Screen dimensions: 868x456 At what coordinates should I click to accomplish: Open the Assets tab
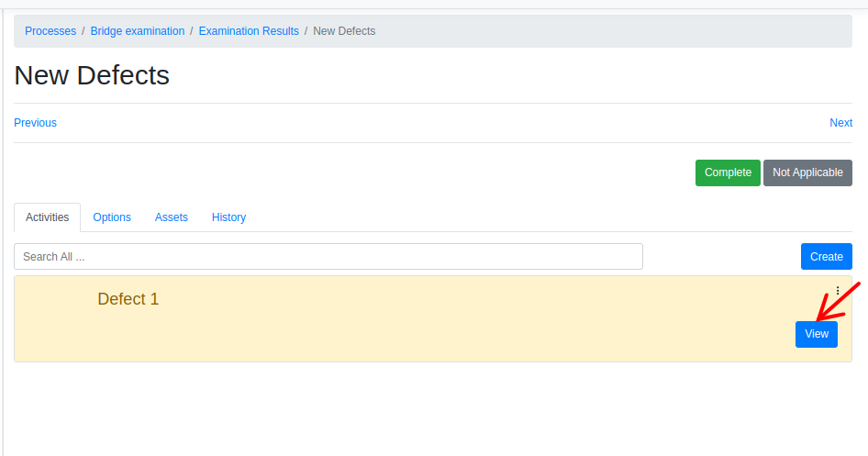pyautogui.click(x=172, y=217)
